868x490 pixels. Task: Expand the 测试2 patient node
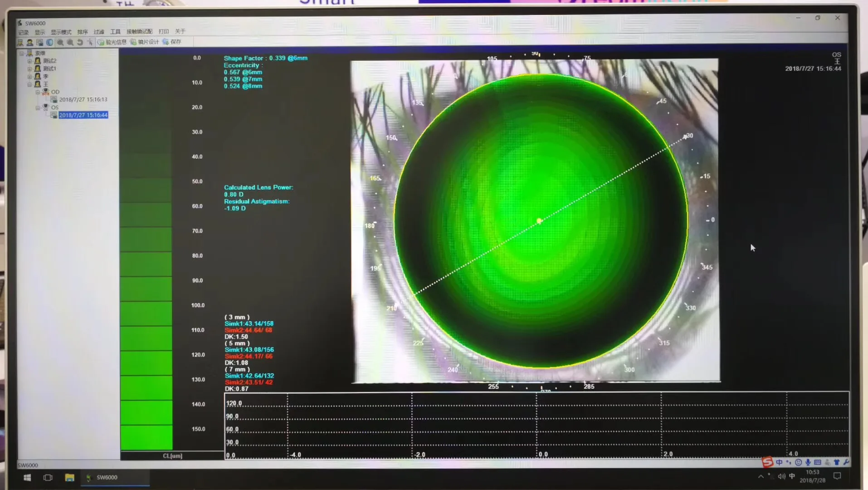click(30, 61)
